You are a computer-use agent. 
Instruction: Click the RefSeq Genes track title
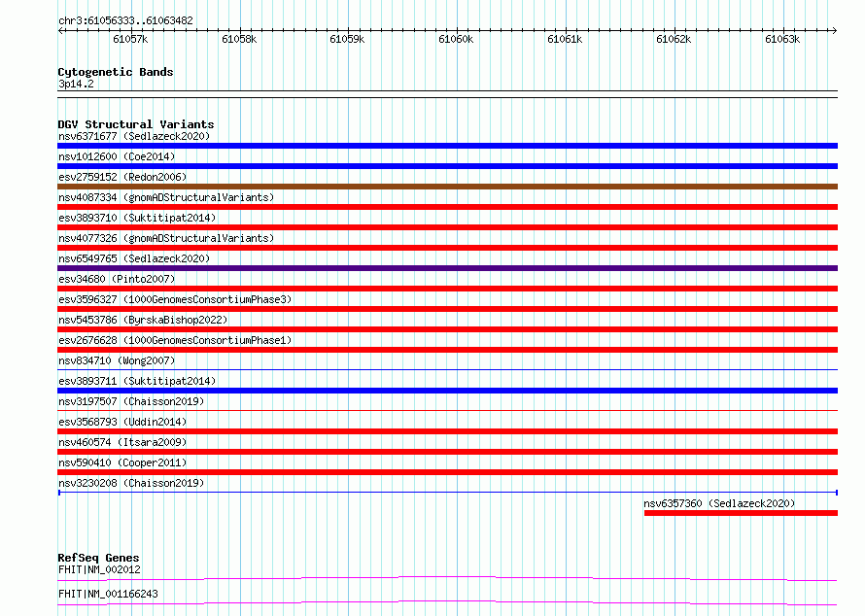point(98,558)
